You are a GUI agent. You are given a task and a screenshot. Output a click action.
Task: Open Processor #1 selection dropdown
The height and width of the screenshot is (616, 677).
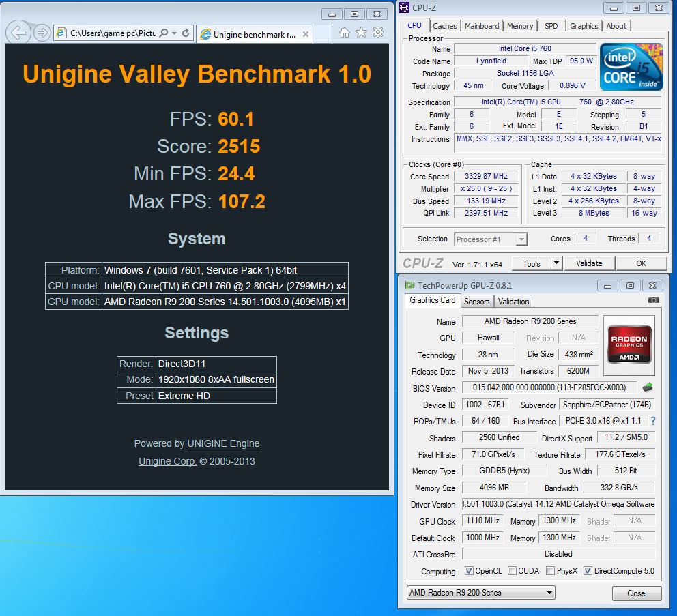[x=491, y=239]
